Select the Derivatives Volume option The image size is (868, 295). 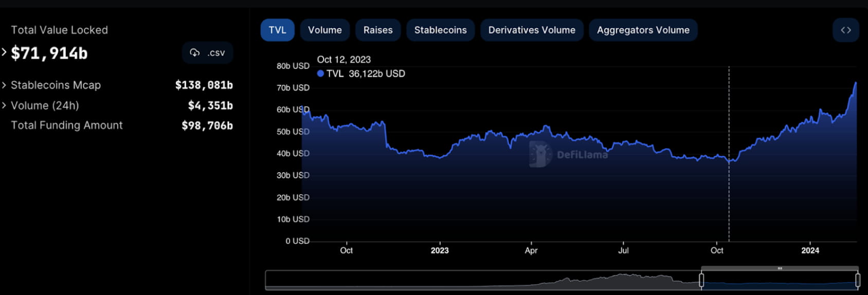(x=531, y=30)
